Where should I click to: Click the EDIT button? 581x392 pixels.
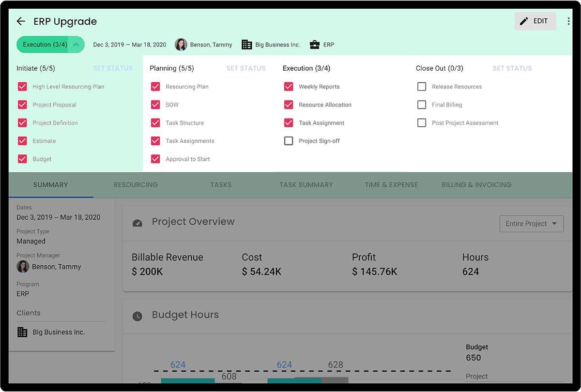535,21
